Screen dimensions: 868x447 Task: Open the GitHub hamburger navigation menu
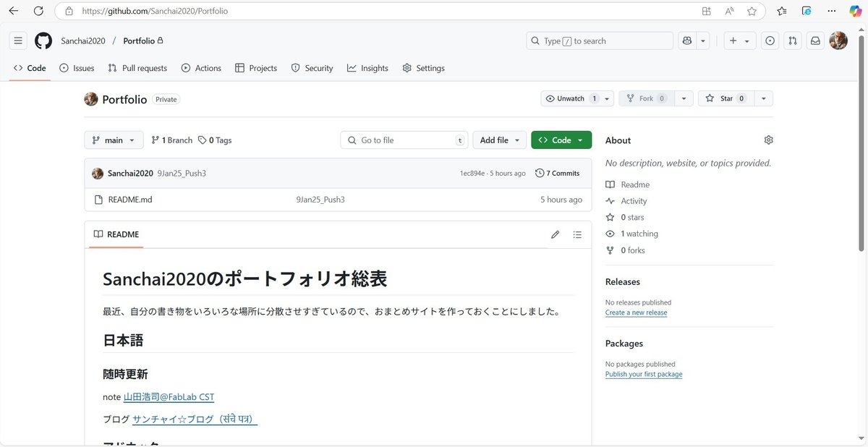18,41
